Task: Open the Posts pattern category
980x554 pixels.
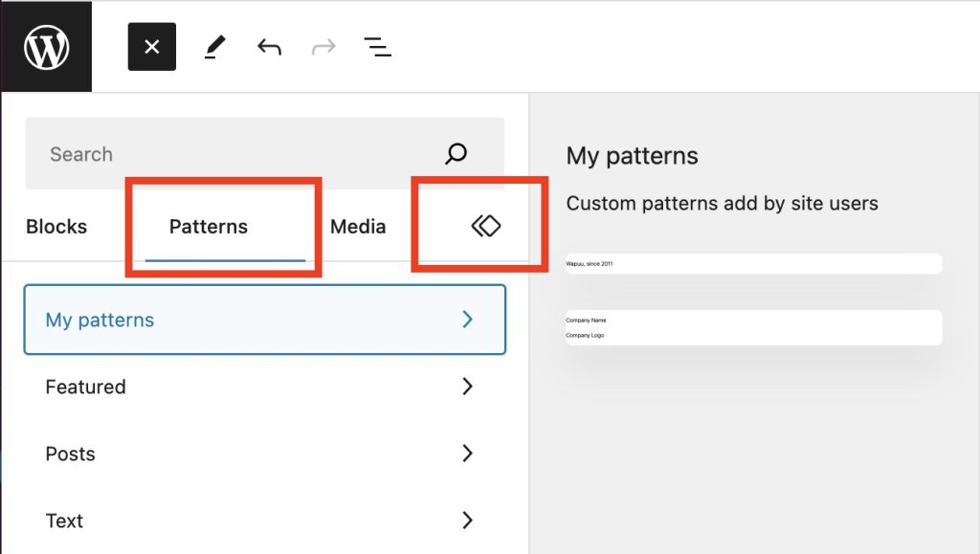Action: (x=70, y=454)
